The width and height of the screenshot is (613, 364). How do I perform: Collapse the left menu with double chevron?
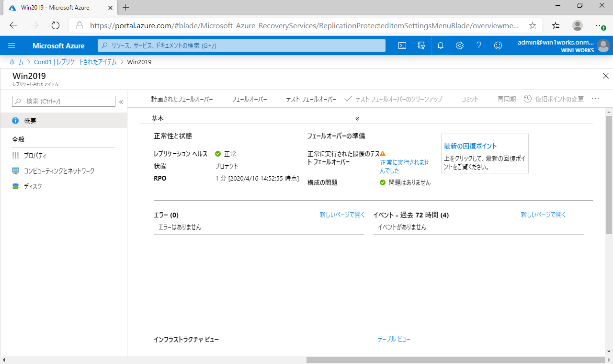(121, 102)
